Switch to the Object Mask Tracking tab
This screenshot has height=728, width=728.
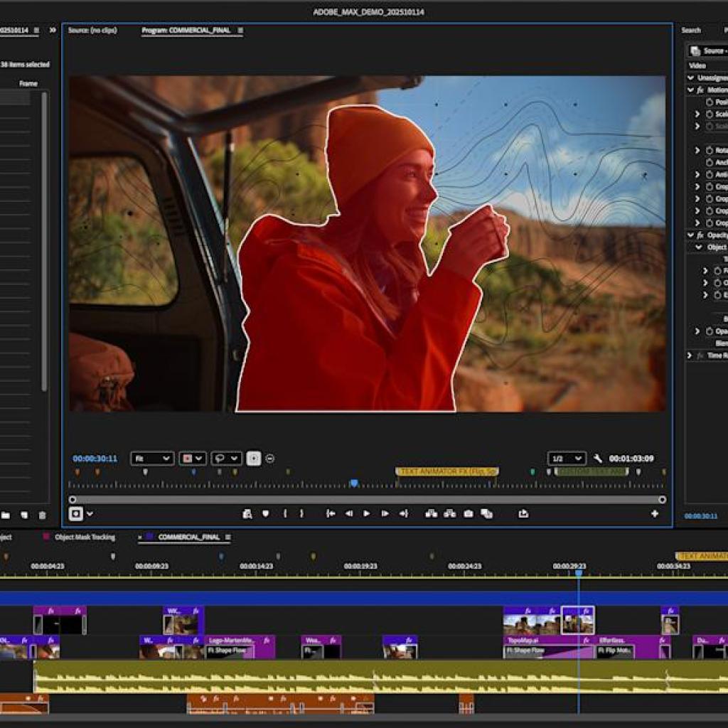click(x=85, y=537)
